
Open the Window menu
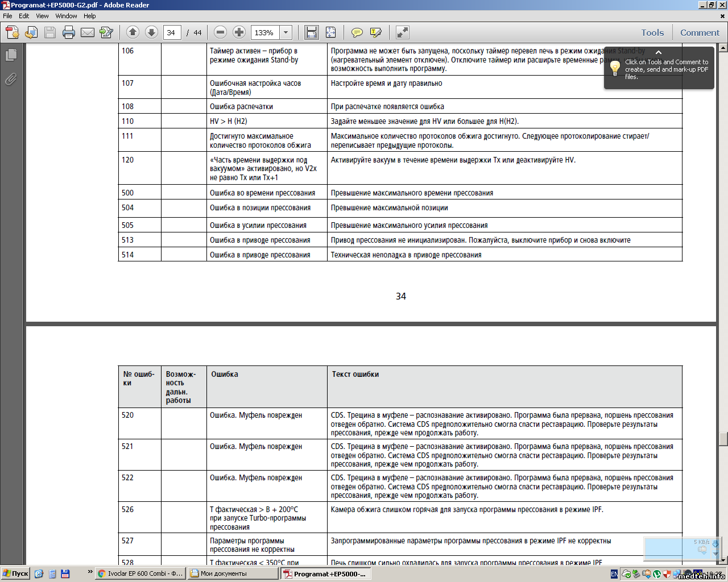pyautogui.click(x=66, y=16)
